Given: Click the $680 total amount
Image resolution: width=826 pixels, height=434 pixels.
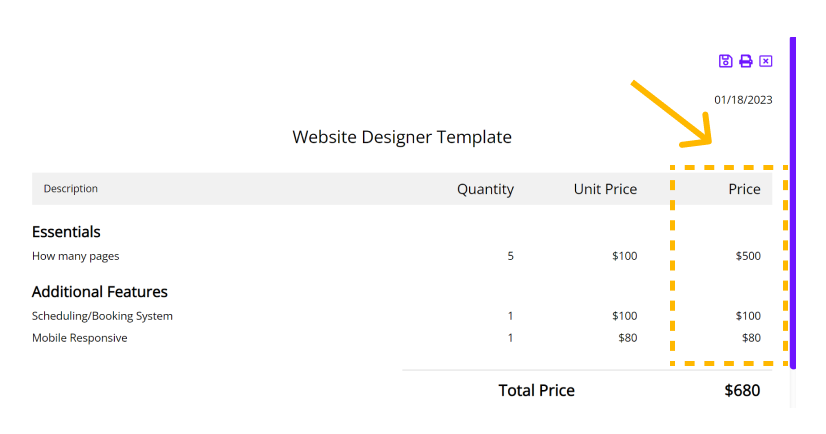Looking at the screenshot, I should [x=742, y=390].
